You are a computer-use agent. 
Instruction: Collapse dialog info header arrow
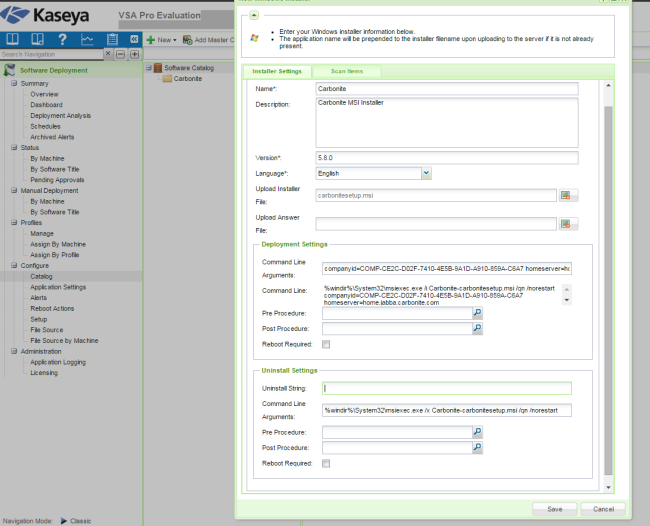tap(254, 15)
